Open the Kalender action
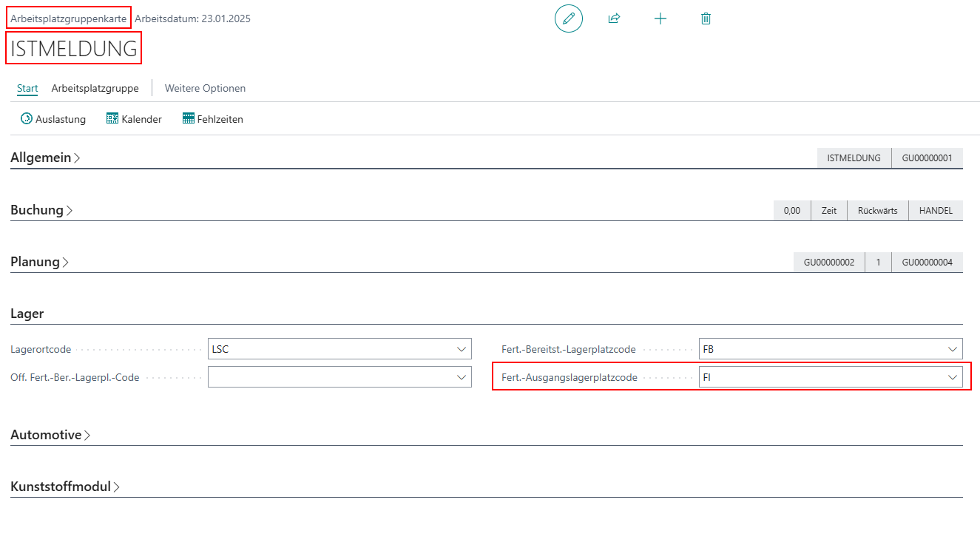Screen dimensions: 980x548 click(134, 119)
